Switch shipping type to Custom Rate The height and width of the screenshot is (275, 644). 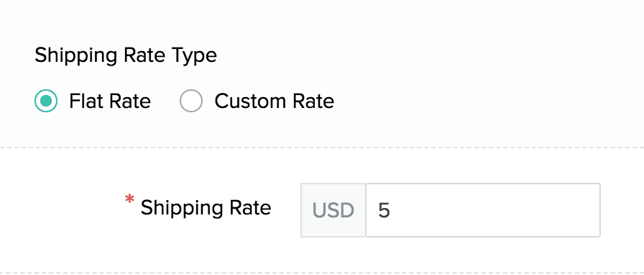[x=191, y=101]
